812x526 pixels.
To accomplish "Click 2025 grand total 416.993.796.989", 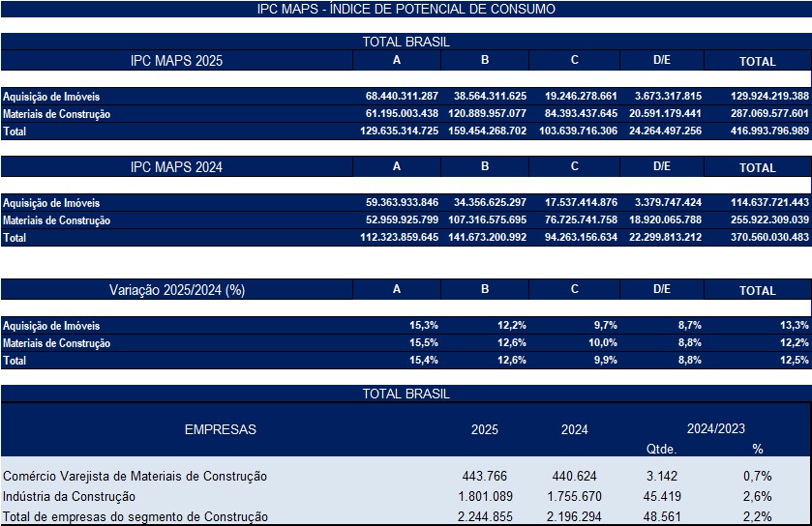I will point(769,131).
